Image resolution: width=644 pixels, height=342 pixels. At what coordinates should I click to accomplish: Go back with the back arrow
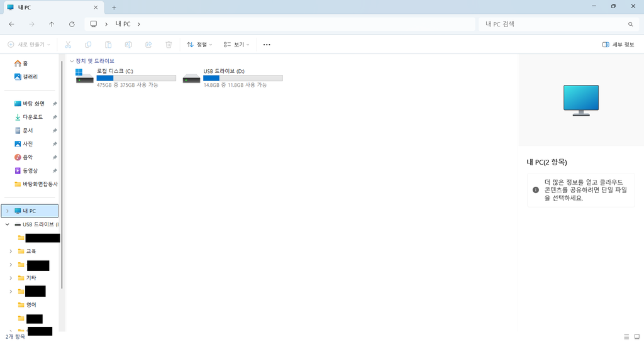coord(11,25)
